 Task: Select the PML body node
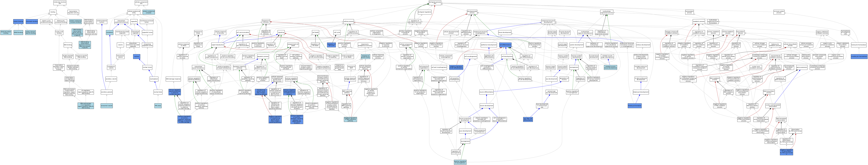[x=158, y=106]
